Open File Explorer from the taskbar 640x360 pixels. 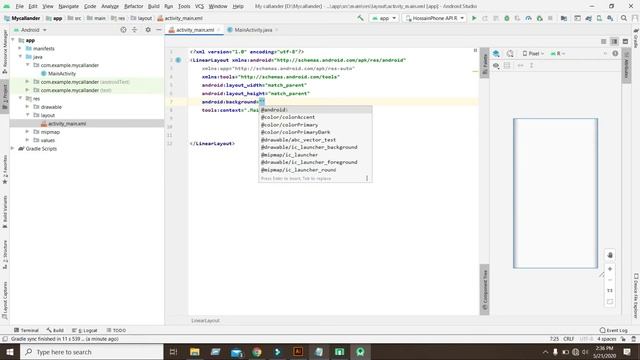click(x=195, y=352)
